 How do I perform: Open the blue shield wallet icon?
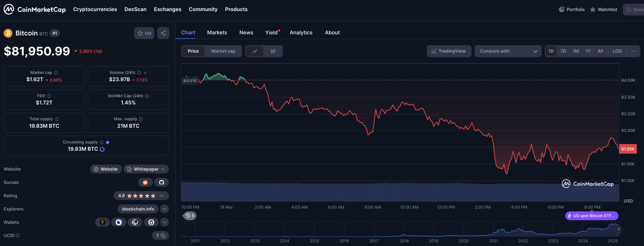119,222
